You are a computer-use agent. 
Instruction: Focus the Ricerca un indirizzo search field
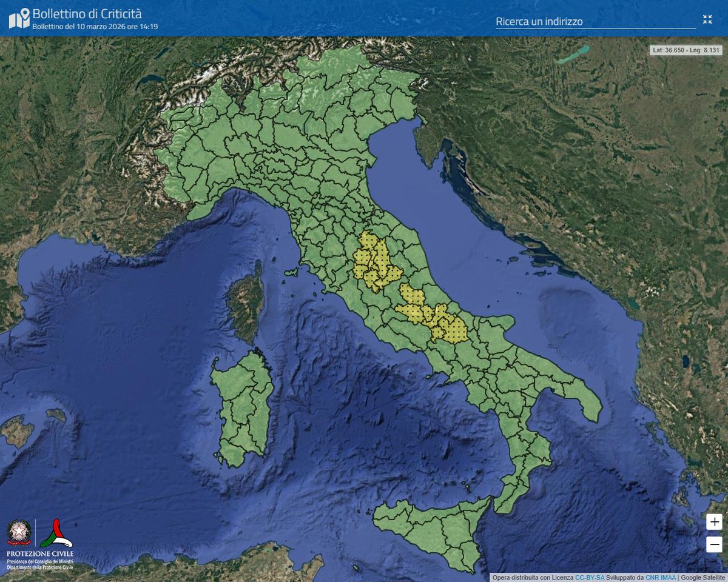596,21
